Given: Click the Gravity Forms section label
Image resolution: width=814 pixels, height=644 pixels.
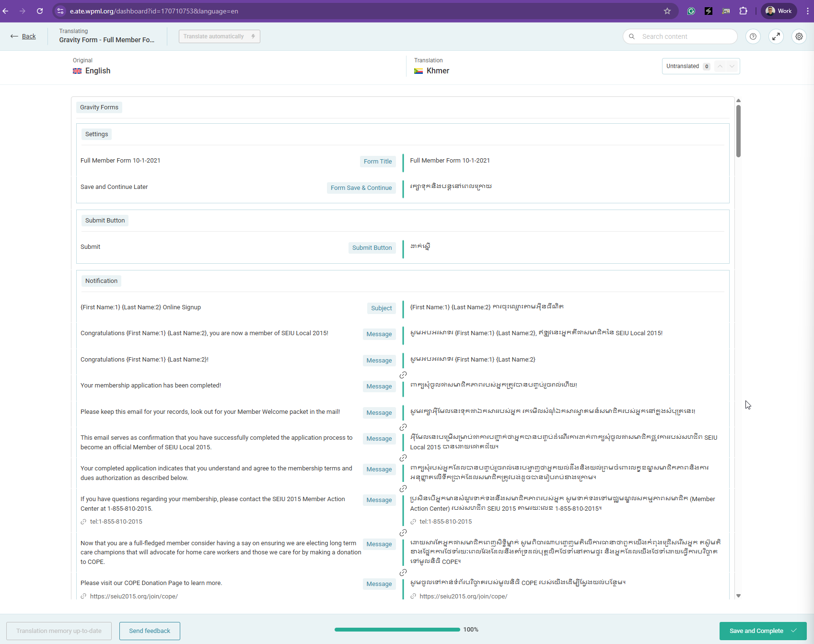Looking at the screenshot, I should tap(99, 107).
